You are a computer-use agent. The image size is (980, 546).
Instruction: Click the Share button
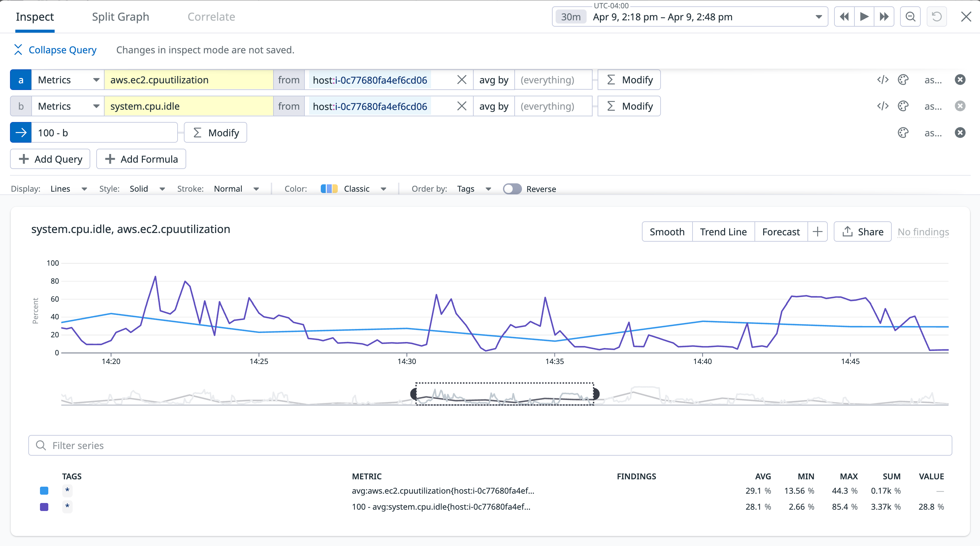(862, 231)
